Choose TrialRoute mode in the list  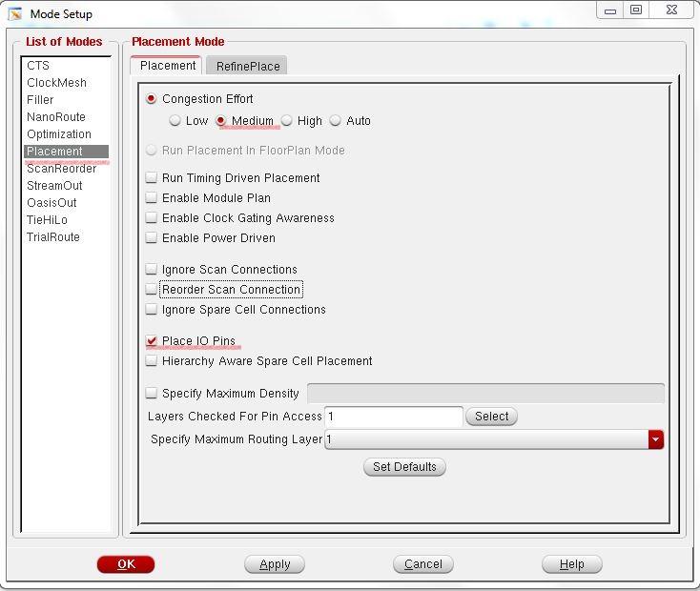pyautogui.click(x=53, y=237)
